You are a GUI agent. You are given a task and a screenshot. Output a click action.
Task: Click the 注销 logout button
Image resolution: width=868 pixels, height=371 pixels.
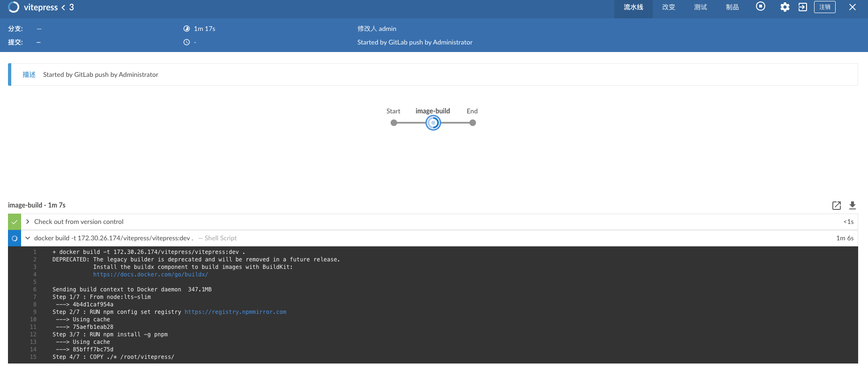coord(824,7)
